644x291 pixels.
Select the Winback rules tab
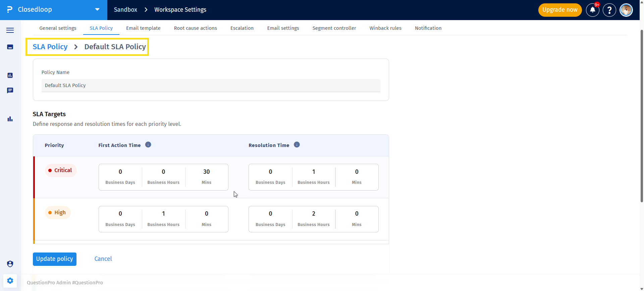[x=385, y=28]
